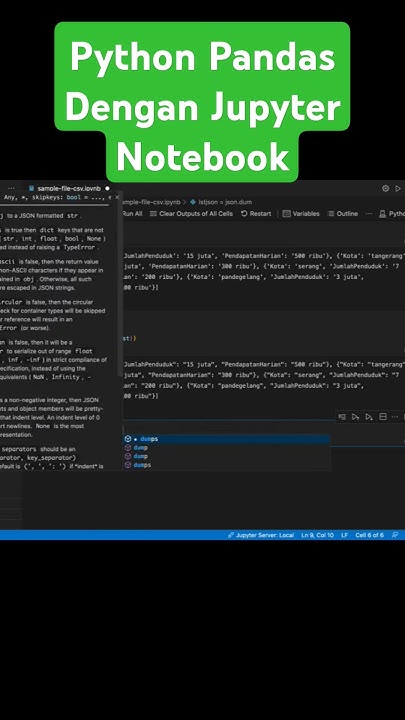The height and width of the screenshot is (720, 405).
Task: Click the lstjson = json.dum breadcrumb
Action: (x=221, y=202)
